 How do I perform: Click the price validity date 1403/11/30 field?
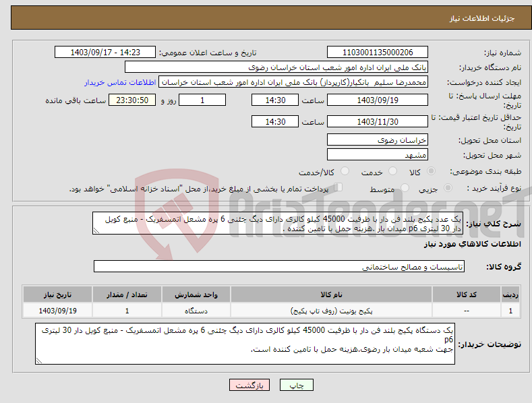coord(378,121)
